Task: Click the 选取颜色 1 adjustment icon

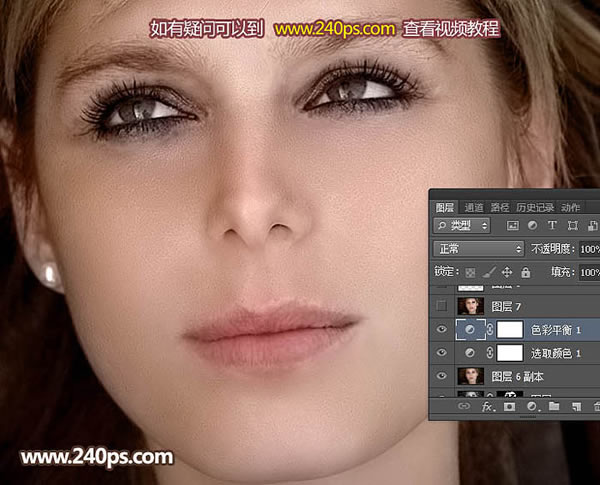Action: [x=470, y=353]
